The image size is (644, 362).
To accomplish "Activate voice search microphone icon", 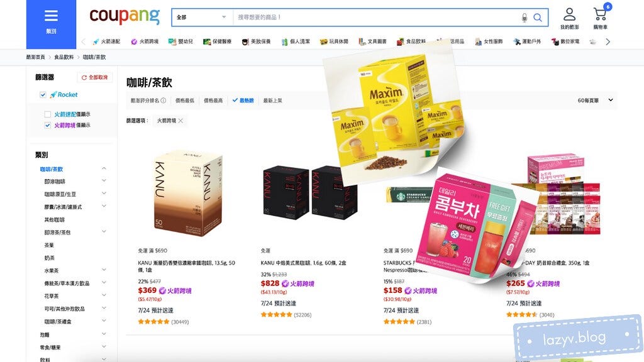I will (x=524, y=18).
